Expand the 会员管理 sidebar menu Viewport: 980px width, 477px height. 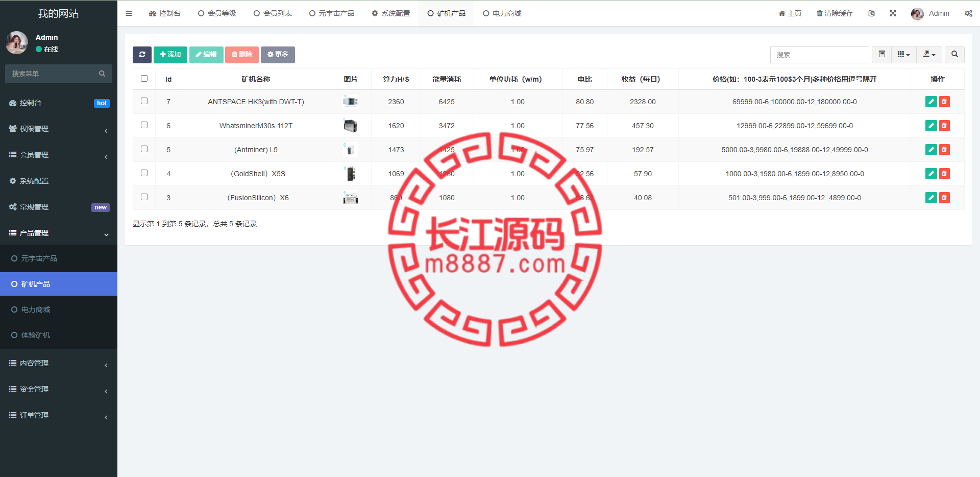(x=59, y=155)
